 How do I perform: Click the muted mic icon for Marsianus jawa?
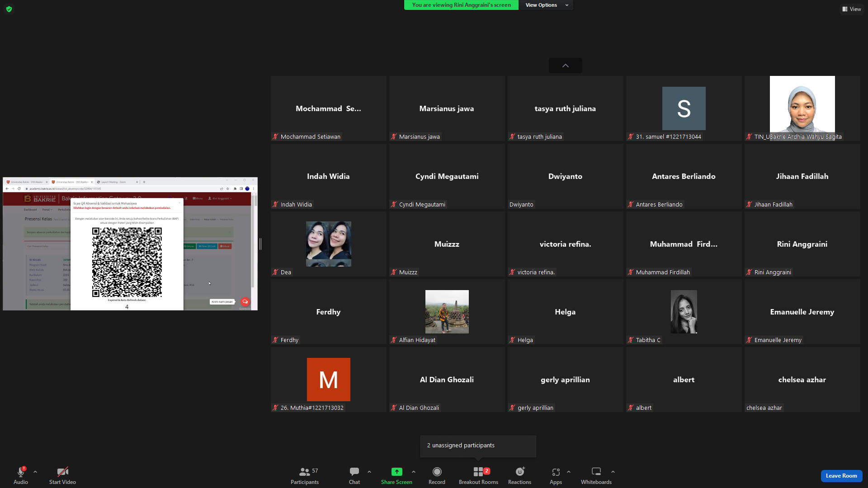coord(394,136)
